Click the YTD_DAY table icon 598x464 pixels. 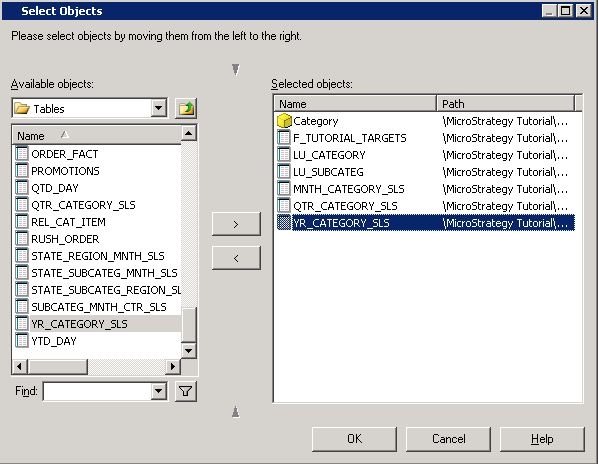click(x=22, y=340)
